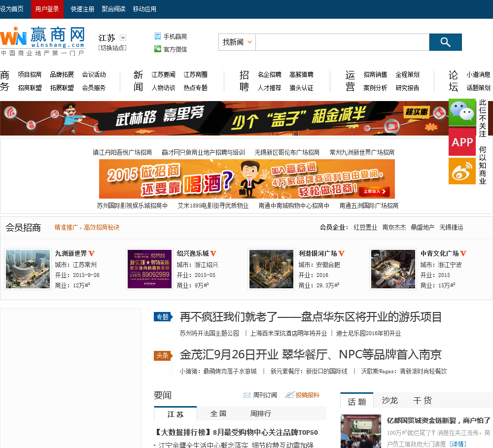This screenshot has height=448, width=493.
Task: Click the orange 头条 tag badge
Action: coord(163,355)
